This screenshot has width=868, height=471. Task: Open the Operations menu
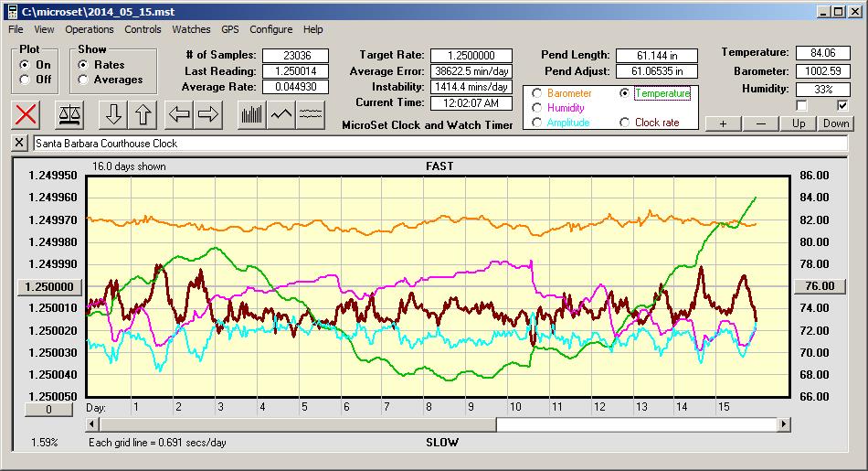(90, 29)
